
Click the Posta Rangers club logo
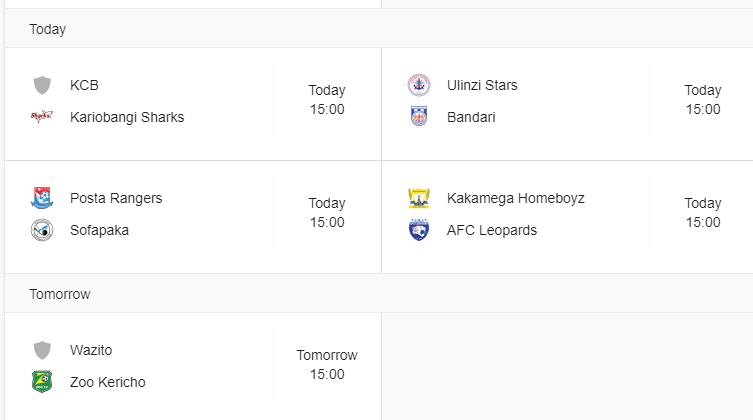tap(42, 198)
